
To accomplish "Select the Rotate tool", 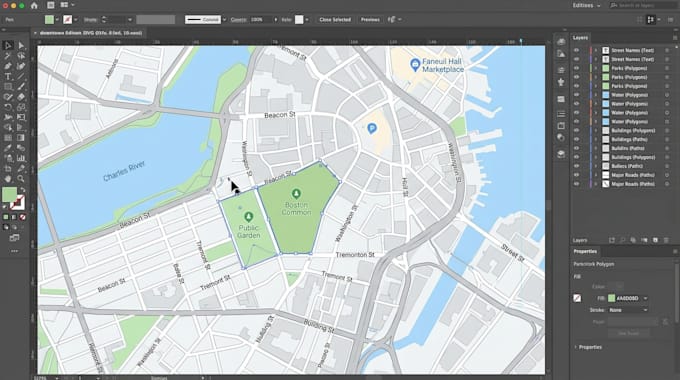I will tap(8, 107).
